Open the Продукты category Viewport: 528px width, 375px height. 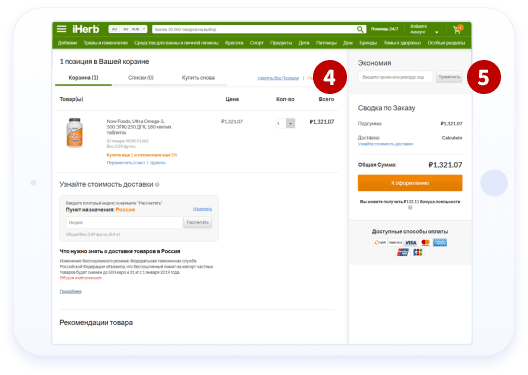pos(281,43)
